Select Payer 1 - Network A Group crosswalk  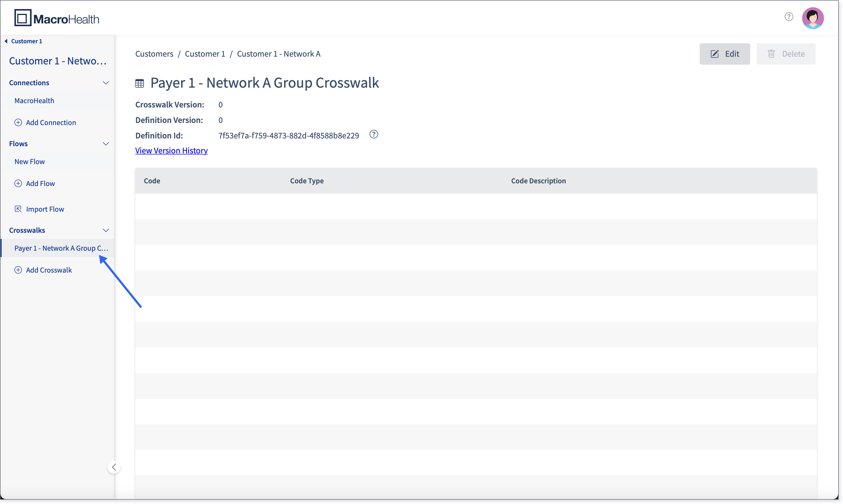click(57, 248)
